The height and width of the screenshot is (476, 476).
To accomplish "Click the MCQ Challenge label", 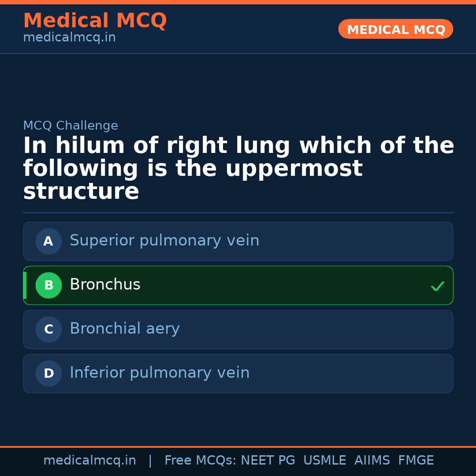I will coord(71,126).
